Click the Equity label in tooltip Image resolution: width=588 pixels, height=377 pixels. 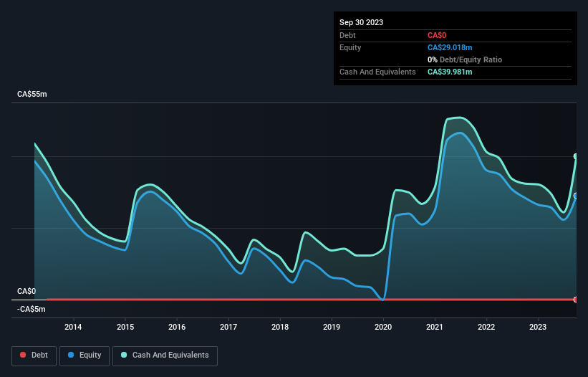click(x=350, y=47)
